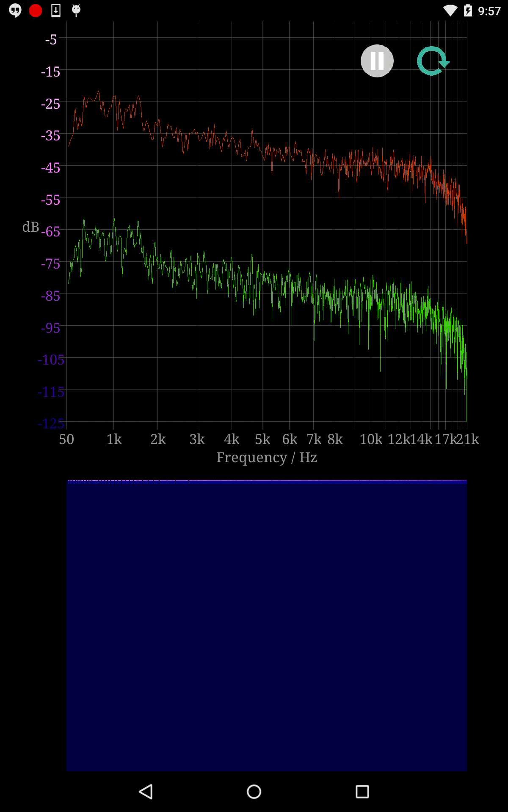Tap the Frequency / Hz axis label
508x812 pixels.
pos(267,458)
